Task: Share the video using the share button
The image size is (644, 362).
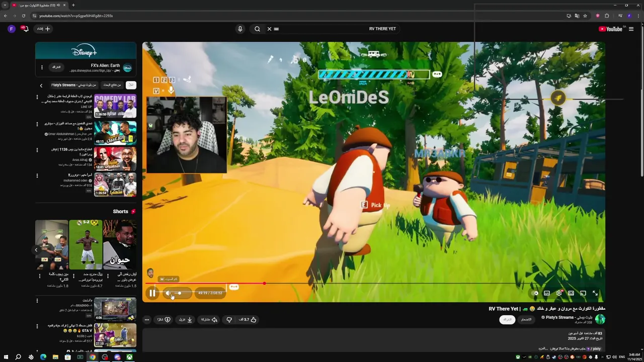Action: [209, 319]
